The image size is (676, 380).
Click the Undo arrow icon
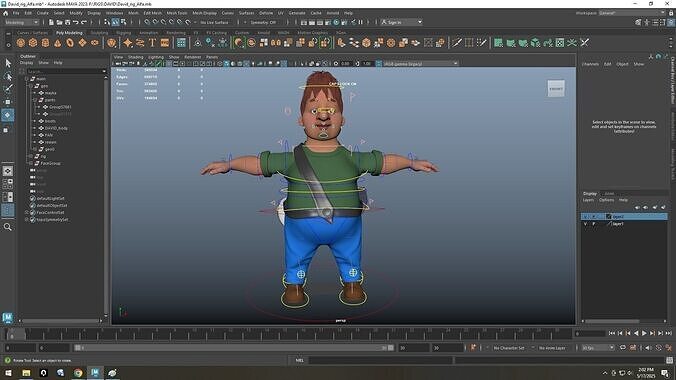point(75,22)
